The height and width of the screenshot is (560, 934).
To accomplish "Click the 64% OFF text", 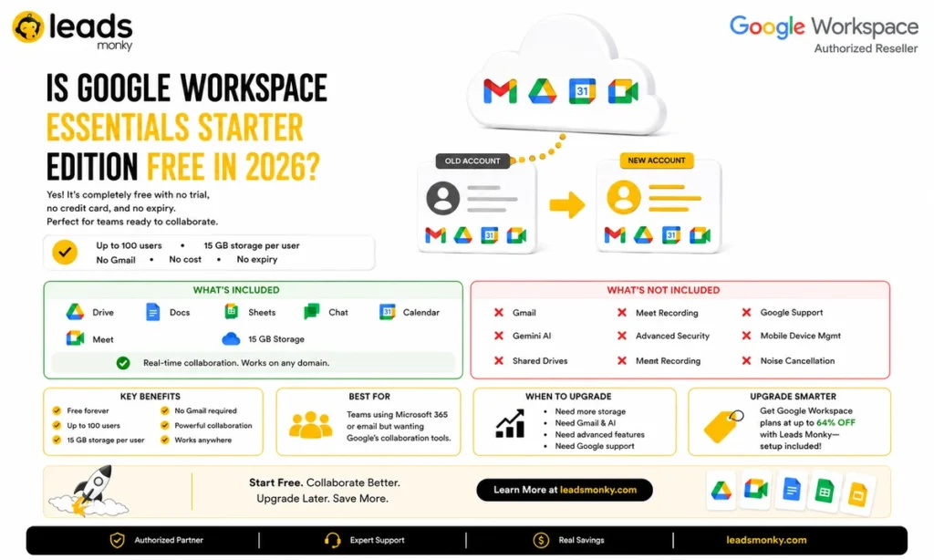I will click(x=835, y=422).
